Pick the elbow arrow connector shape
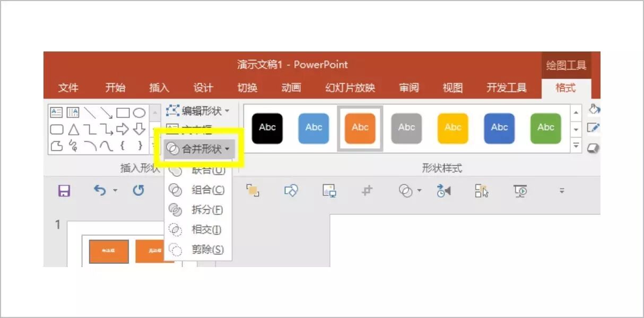 coord(106,129)
